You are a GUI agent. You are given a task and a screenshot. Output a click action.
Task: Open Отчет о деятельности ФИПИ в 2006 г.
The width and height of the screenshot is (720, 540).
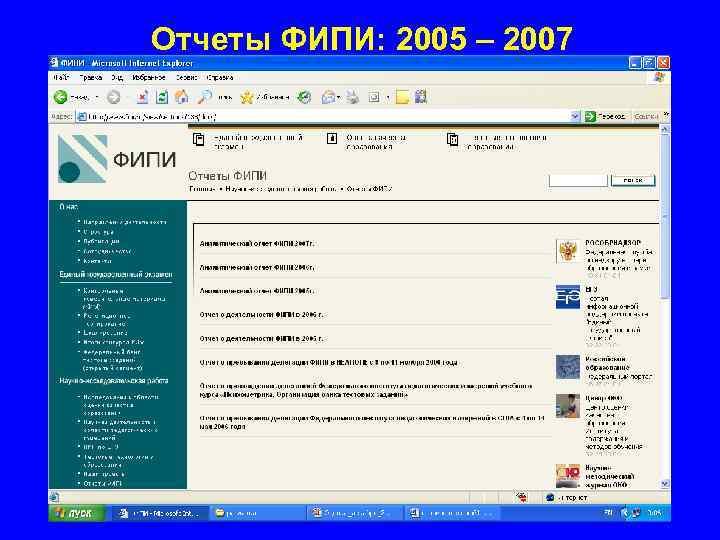(x=261, y=315)
